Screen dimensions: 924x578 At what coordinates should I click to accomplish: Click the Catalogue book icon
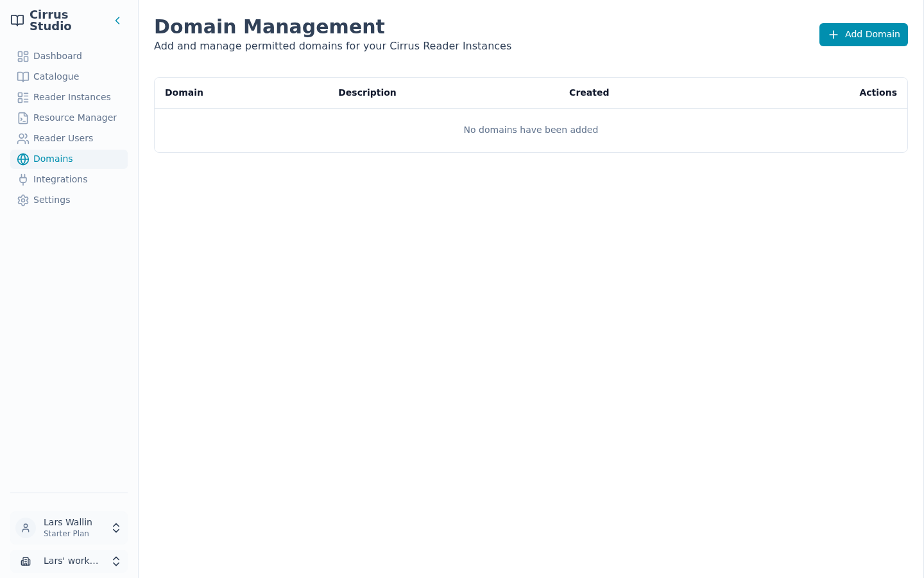coord(23,77)
